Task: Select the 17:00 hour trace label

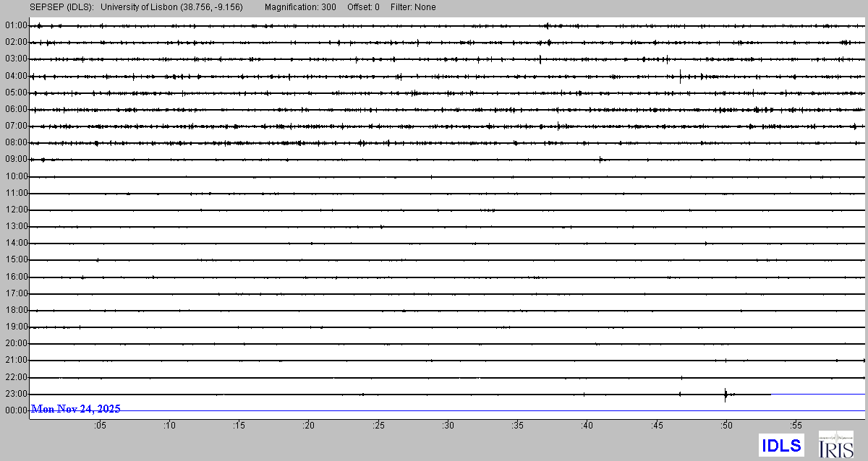Action: 16,293
